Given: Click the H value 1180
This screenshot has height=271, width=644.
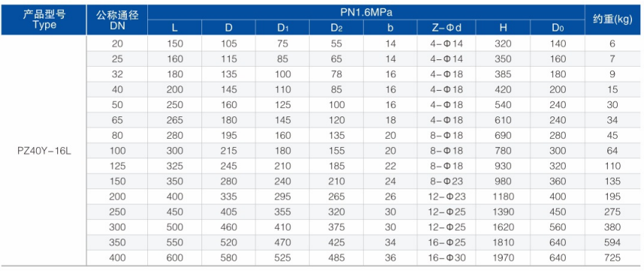Looking at the screenshot, I should coord(503,197).
